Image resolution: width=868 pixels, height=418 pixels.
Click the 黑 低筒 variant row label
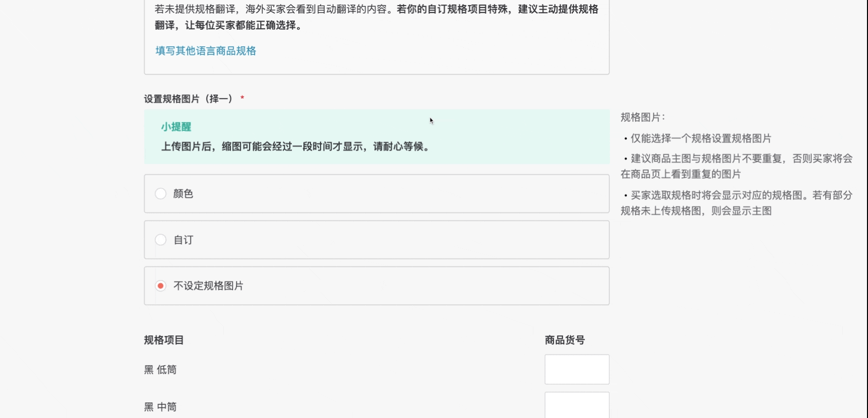160,370
